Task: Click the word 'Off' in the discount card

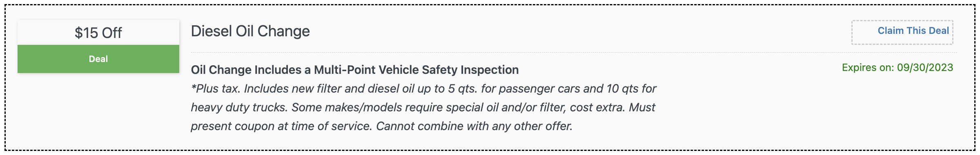Action: (x=112, y=33)
